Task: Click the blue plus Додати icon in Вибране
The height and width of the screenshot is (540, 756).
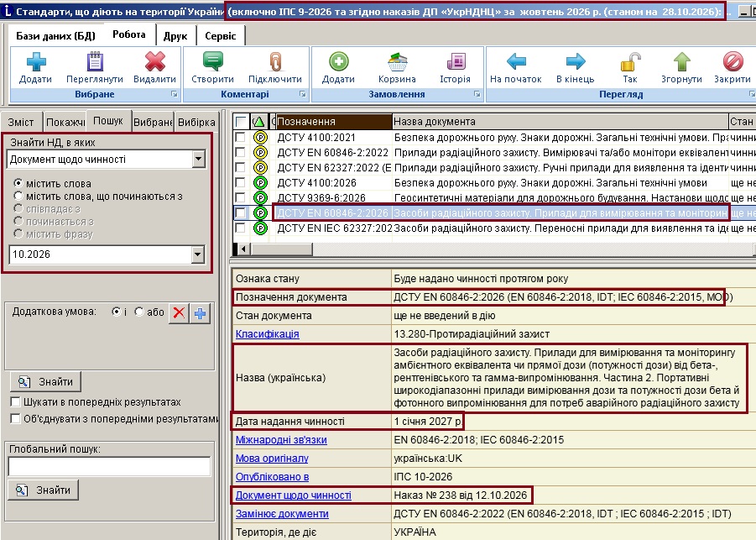Action: coord(36,62)
